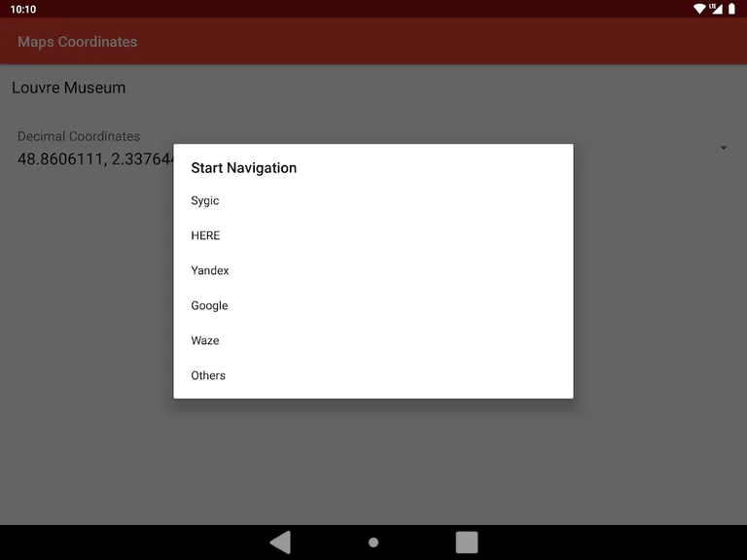Screen dimensions: 747x560
Task: Select Others in the navigation dialog
Action: (208, 375)
